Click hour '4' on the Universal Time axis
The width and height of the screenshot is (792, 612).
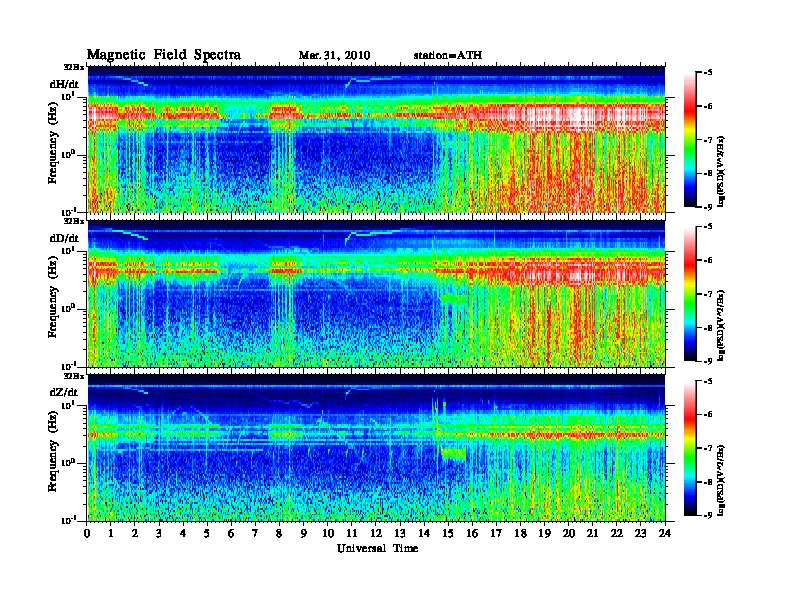[183, 534]
